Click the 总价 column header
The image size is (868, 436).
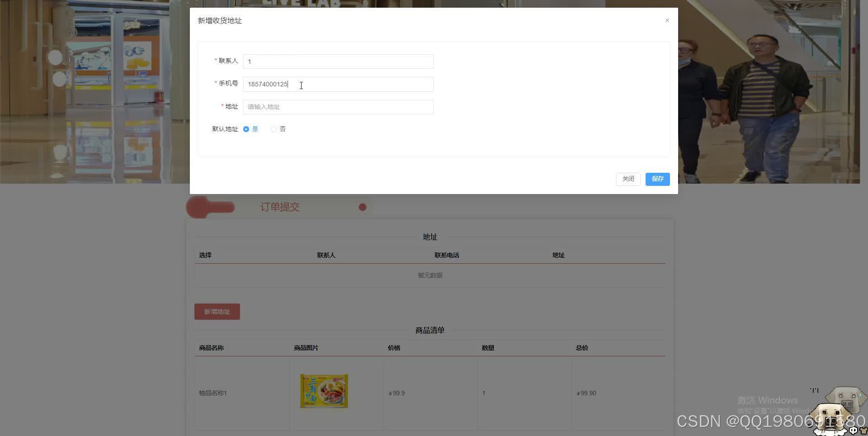tap(581, 347)
